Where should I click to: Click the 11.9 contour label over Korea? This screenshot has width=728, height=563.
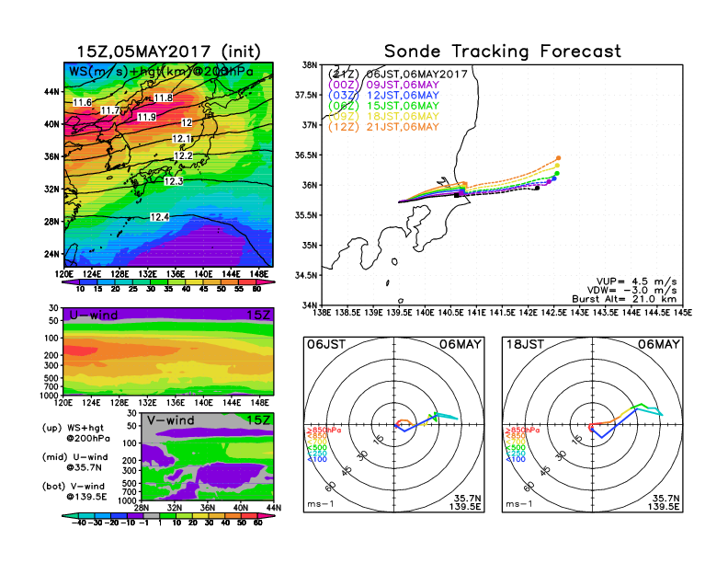tap(146, 118)
